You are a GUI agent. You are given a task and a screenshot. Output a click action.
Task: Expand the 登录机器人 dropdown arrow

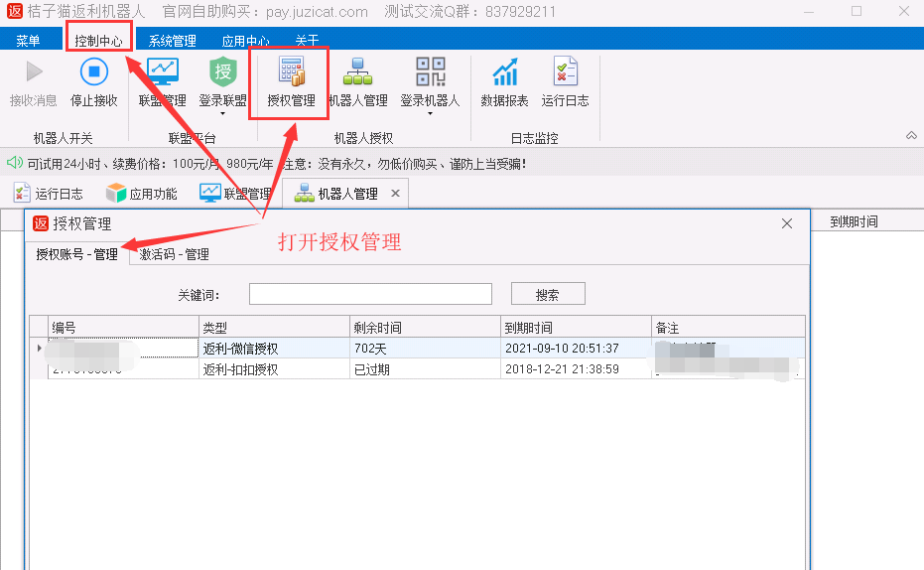pos(430,113)
